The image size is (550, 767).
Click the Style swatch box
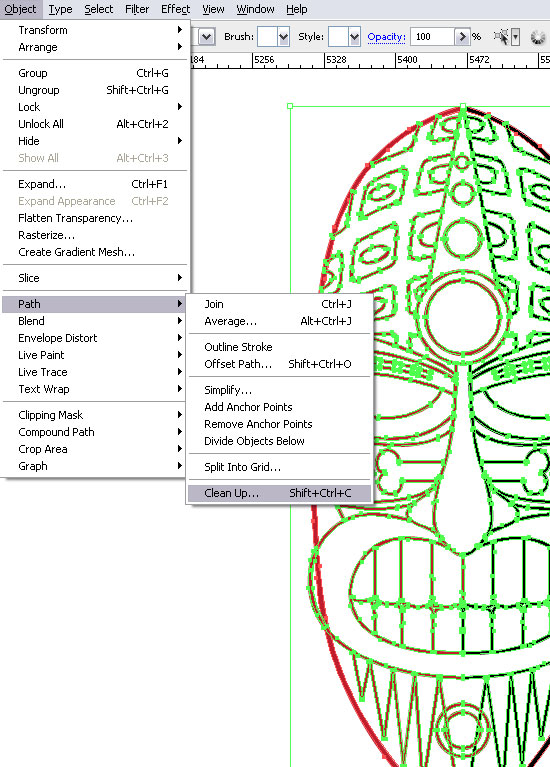tap(338, 37)
